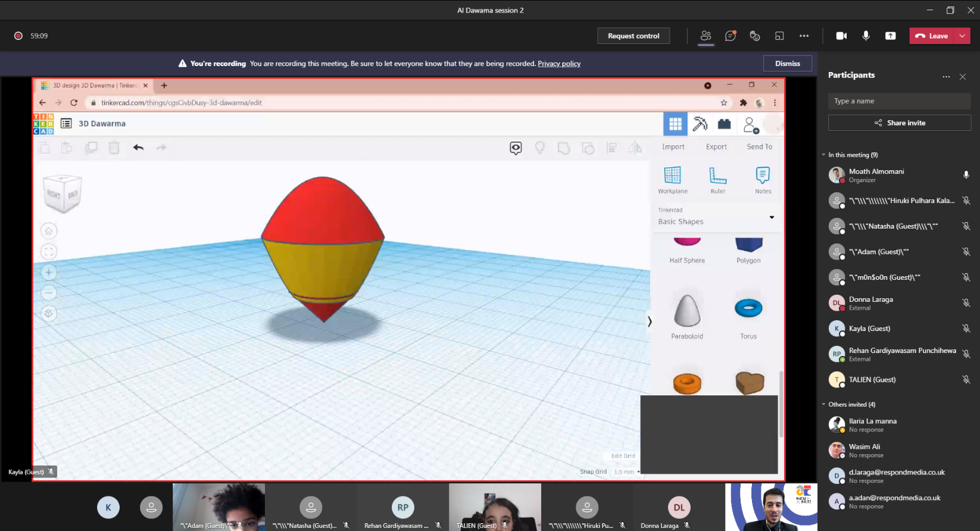Image resolution: width=980 pixels, height=531 pixels.
Task: Open the Basic Shapes category dropdown
Action: (x=716, y=217)
